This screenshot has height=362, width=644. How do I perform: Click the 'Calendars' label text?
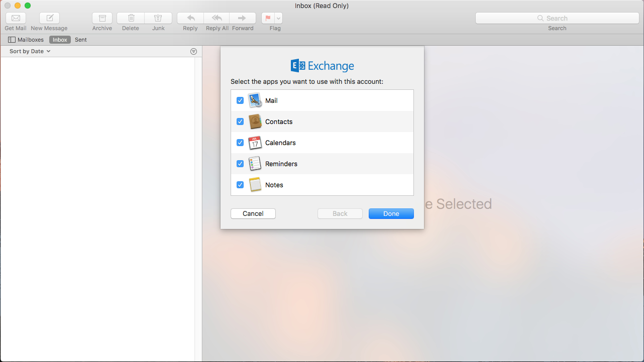pyautogui.click(x=280, y=143)
